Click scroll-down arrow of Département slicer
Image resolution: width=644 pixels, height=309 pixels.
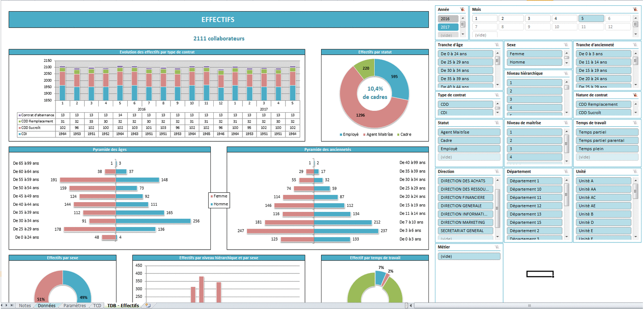click(x=566, y=237)
